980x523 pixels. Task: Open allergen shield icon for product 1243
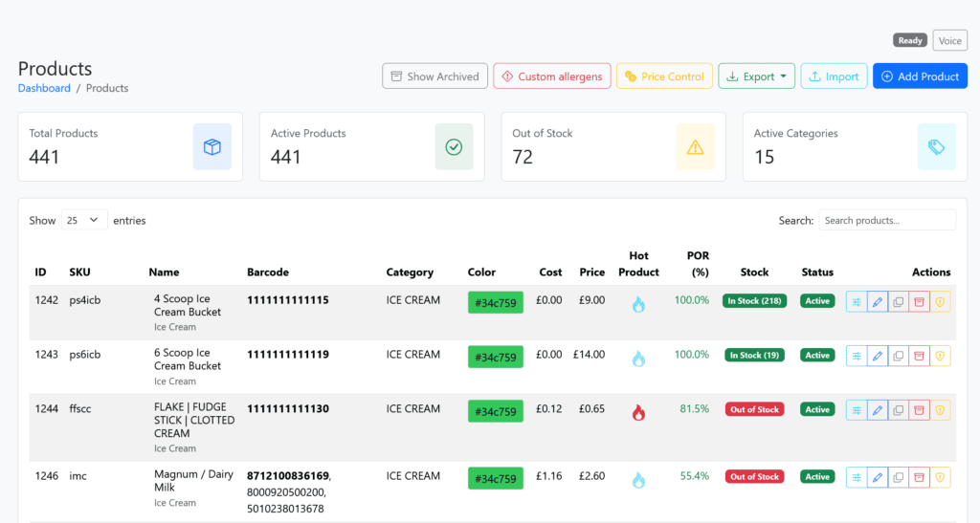(x=940, y=356)
